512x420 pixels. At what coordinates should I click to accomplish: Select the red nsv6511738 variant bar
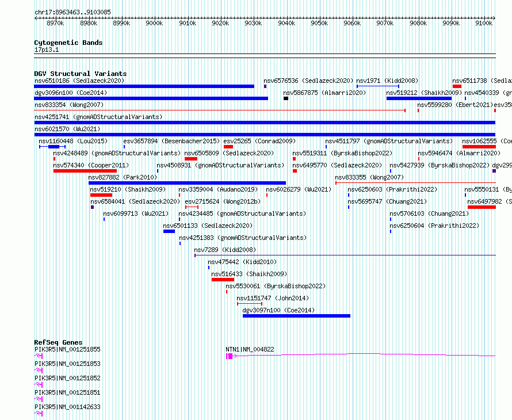[x=457, y=86]
